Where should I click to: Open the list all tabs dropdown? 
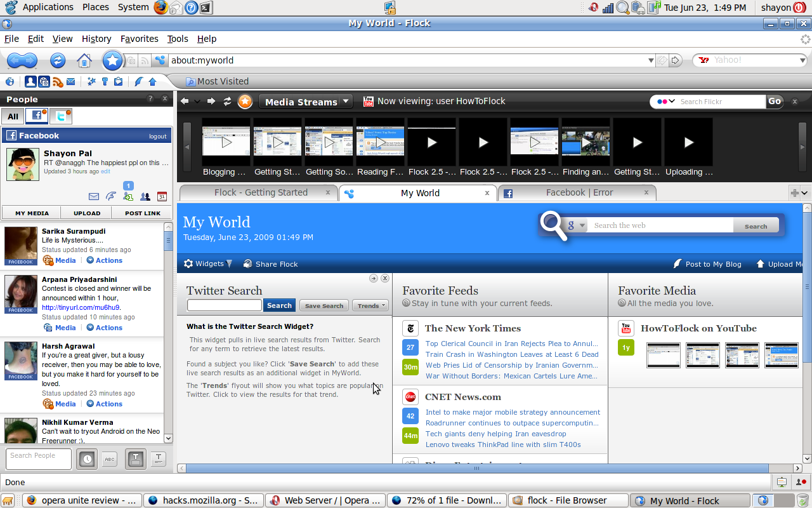(x=805, y=192)
